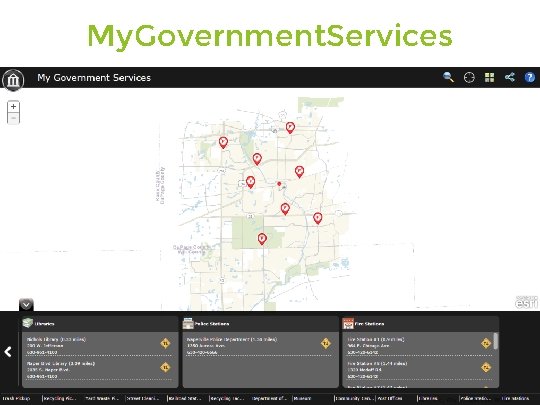
Task: Click the Police Stations card icon
Action: click(x=188, y=323)
